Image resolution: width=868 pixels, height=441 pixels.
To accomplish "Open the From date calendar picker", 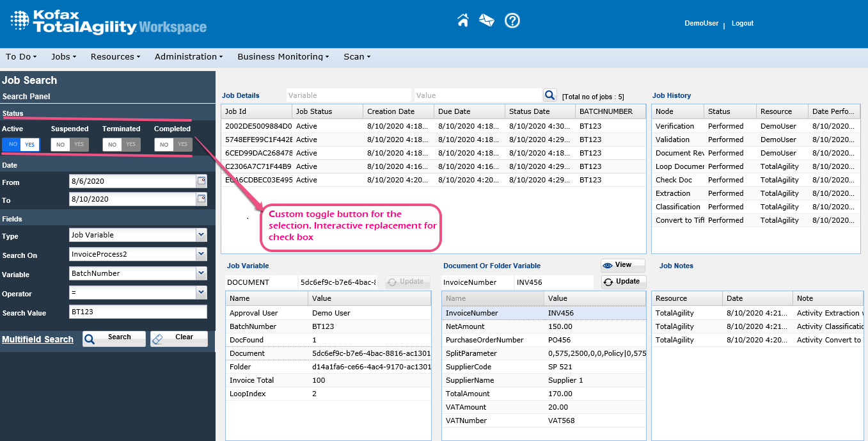I will tap(201, 181).
